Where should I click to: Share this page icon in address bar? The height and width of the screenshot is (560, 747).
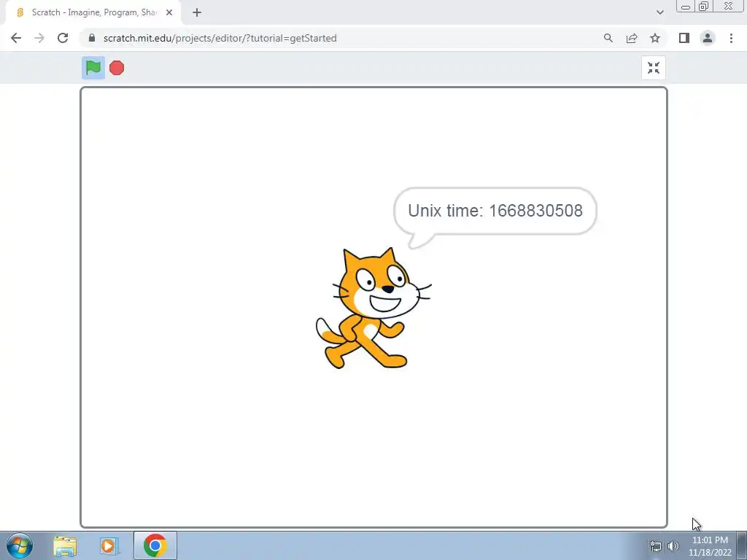[632, 38]
